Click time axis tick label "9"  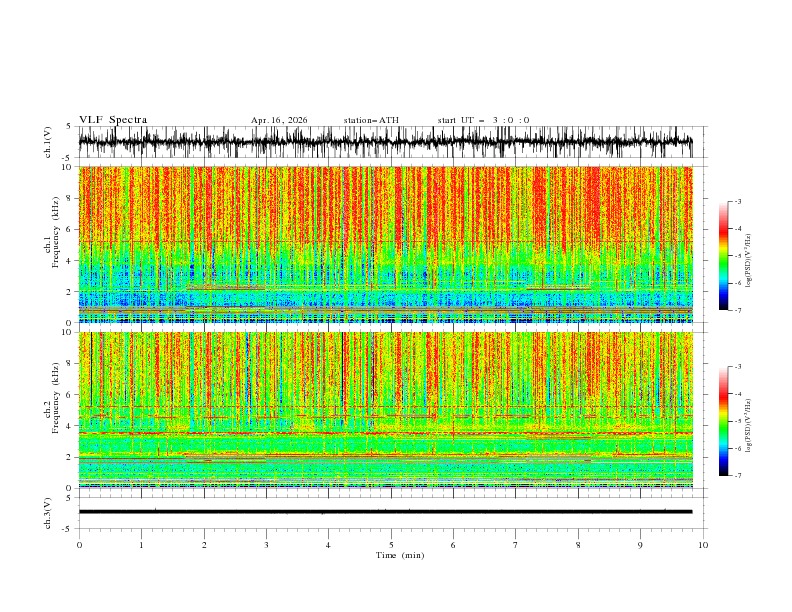[640, 545]
